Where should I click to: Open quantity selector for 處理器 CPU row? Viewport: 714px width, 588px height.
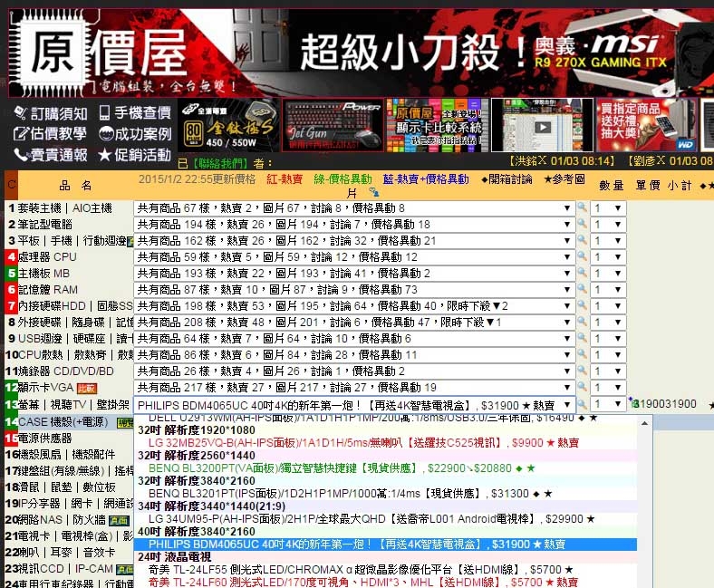click(608, 257)
